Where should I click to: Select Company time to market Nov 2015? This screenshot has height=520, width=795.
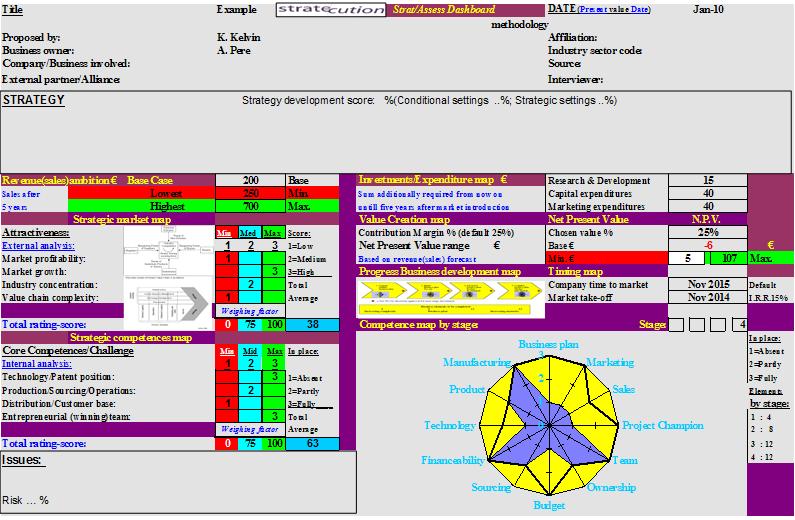(x=708, y=284)
